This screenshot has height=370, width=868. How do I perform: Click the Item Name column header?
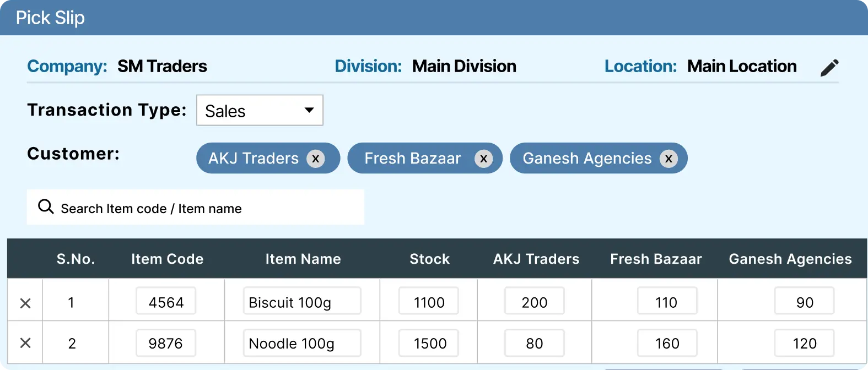(x=303, y=259)
